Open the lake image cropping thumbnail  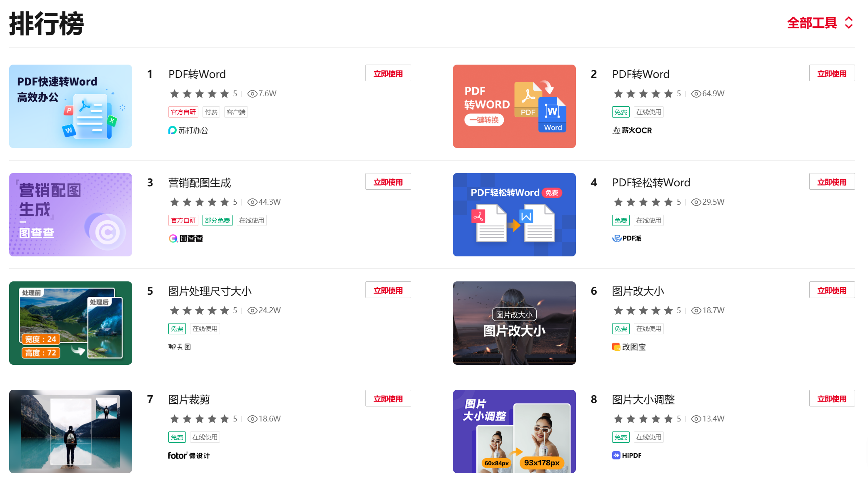70,431
